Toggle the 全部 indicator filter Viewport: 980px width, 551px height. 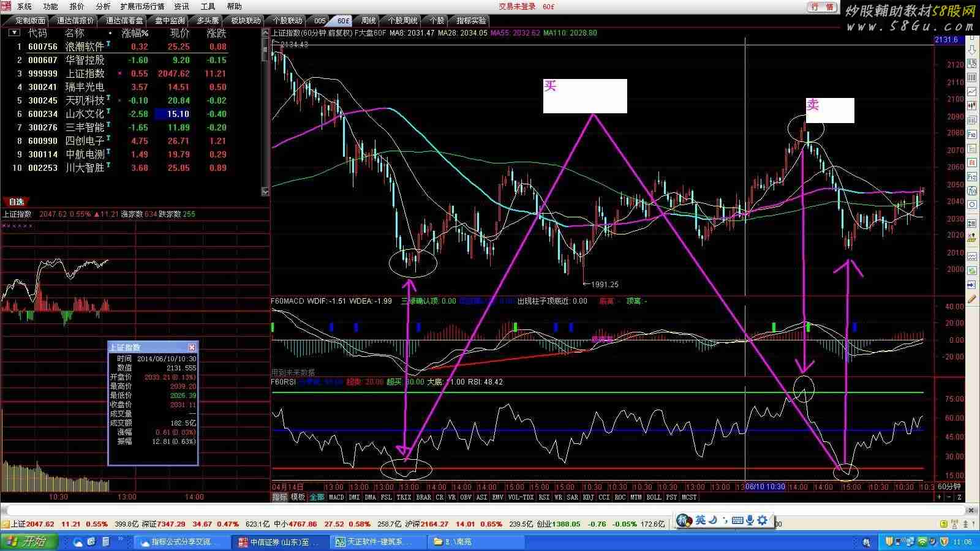pos(317,497)
